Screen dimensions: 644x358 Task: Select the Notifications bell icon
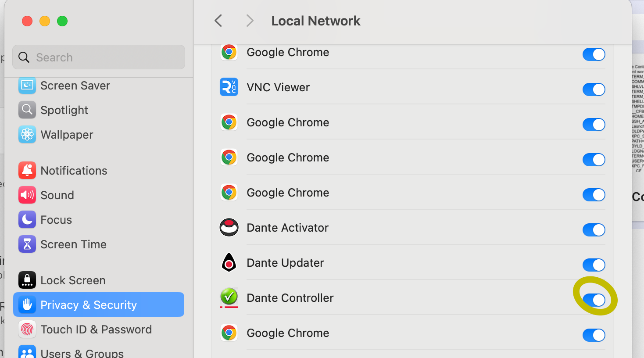tap(27, 170)
